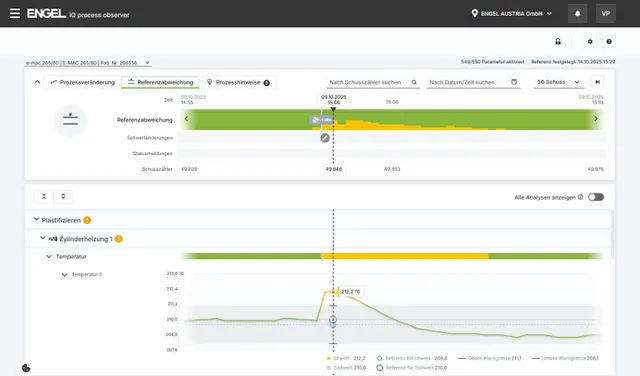
Task: Toggle the Sollwert legend entry
Action: click(346, 368)
